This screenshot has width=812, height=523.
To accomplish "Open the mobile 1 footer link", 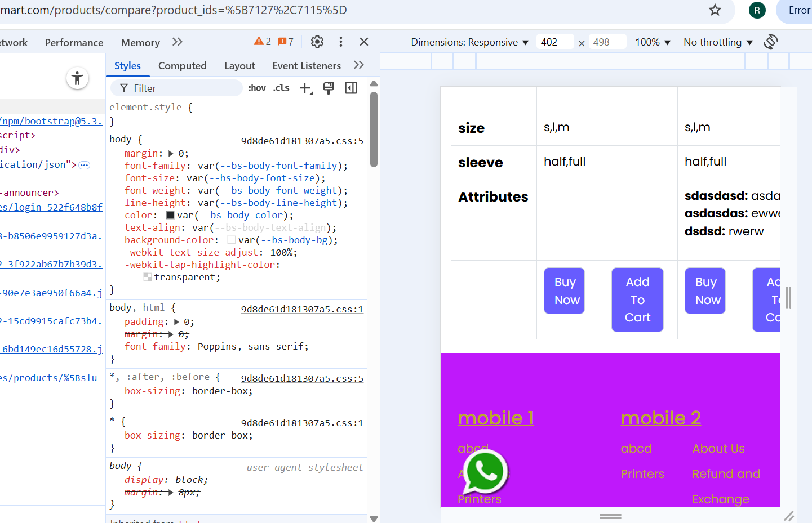I will pyautogui.click(x=496, y=418).
